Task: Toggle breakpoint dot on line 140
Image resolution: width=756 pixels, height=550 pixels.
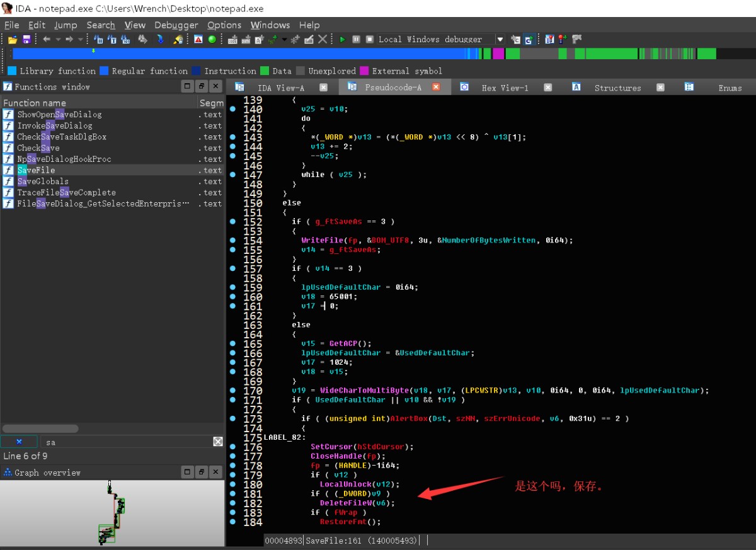Action: pos(232,109)
